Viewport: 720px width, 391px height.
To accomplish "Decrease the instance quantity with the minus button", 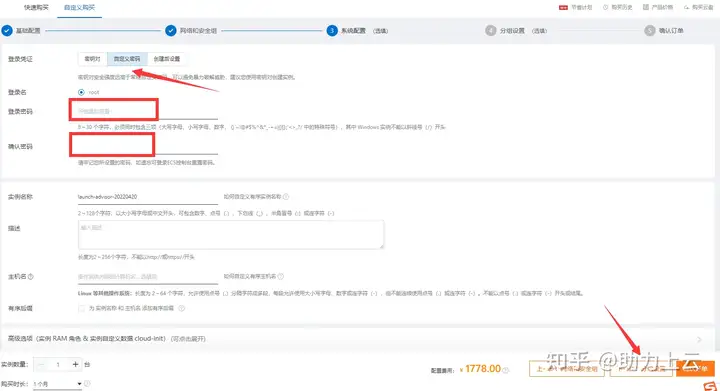I will point(41,364).
